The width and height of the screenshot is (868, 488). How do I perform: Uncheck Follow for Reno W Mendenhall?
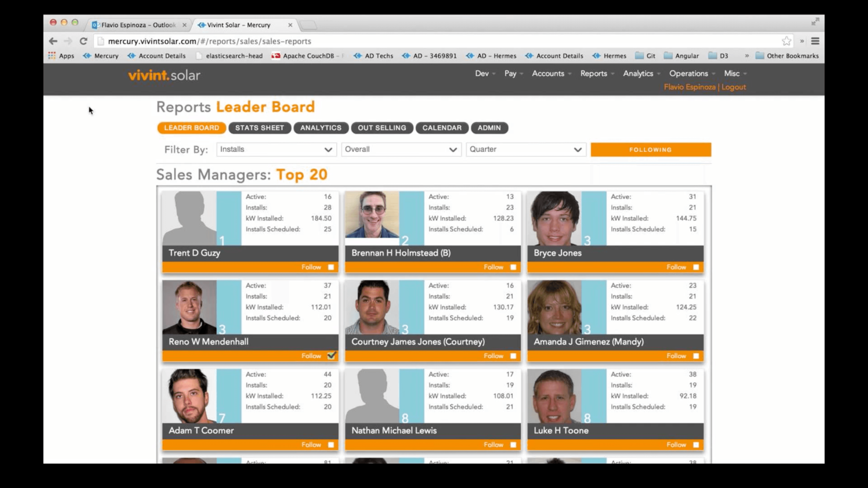pyautogui.click(x=331, y=356)
